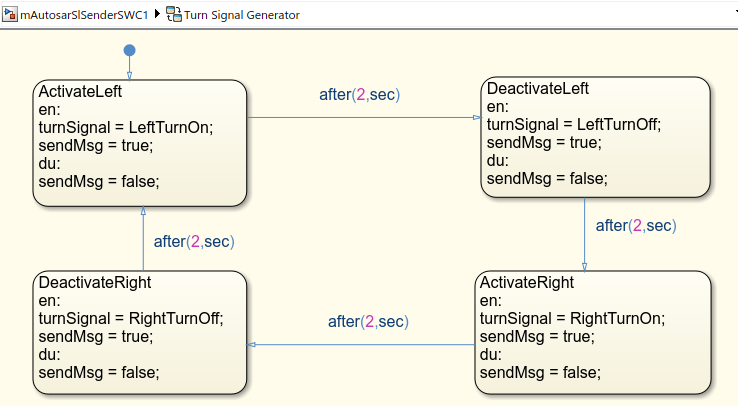
Task: Click arrowhead entering the DeactivateLeft state
Action: [x=477, y=118]
